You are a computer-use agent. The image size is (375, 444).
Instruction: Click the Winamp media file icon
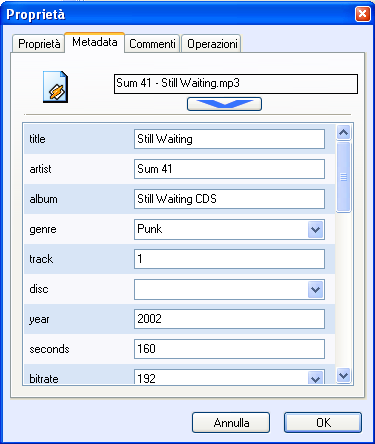(55, 87)
